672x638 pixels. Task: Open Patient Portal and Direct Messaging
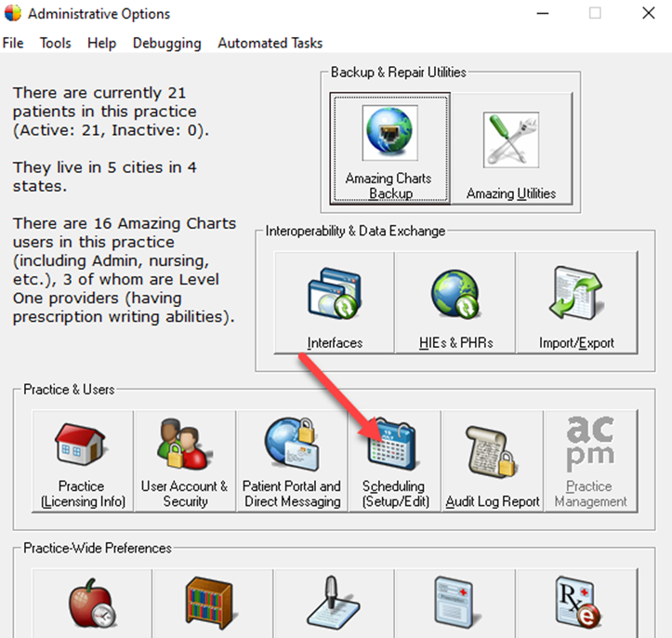click(x=292, y=460)
